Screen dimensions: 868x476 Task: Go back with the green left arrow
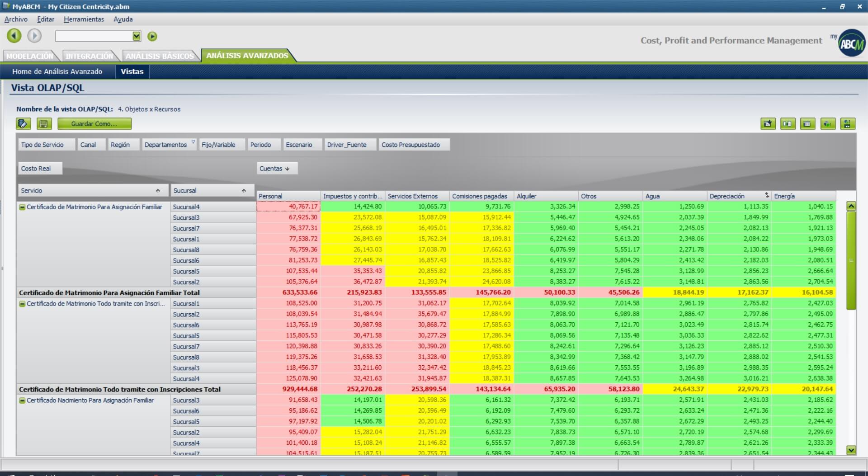14,36
